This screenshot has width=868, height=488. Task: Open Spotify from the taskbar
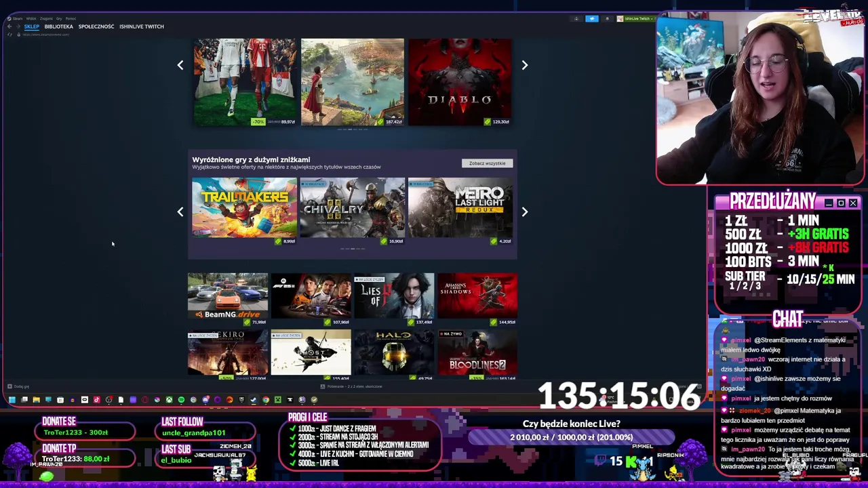(181, 400)
